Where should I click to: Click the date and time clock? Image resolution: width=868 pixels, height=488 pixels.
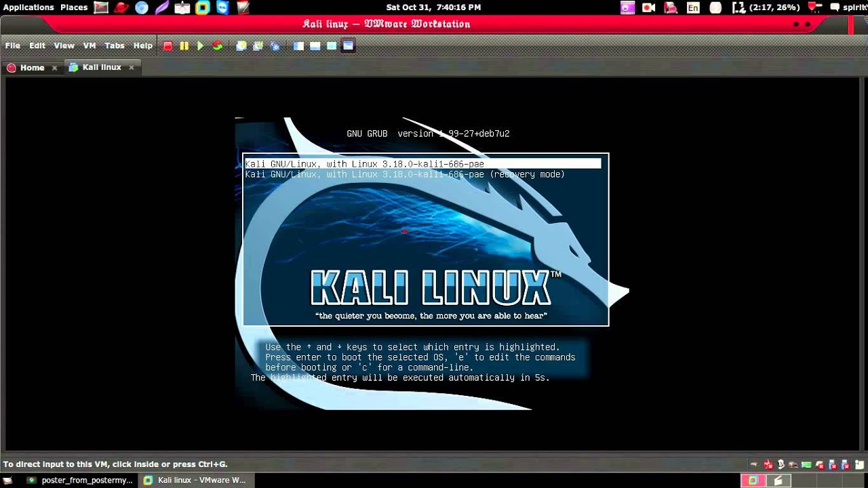[433, 7]
